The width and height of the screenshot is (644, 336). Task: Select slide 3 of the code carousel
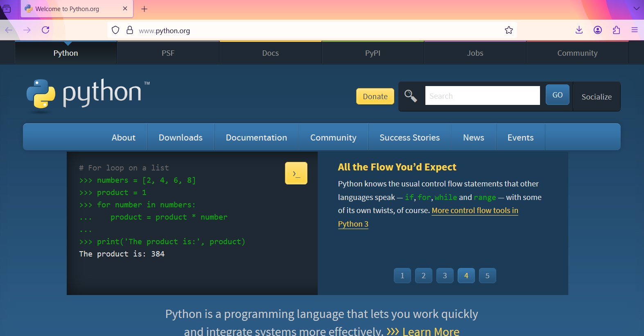coord(445,276)
